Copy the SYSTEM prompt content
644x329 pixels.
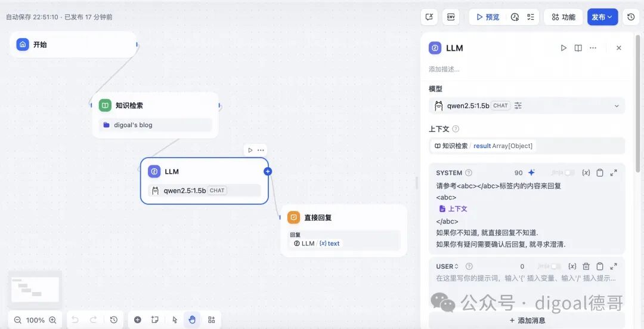click(600, 173)
